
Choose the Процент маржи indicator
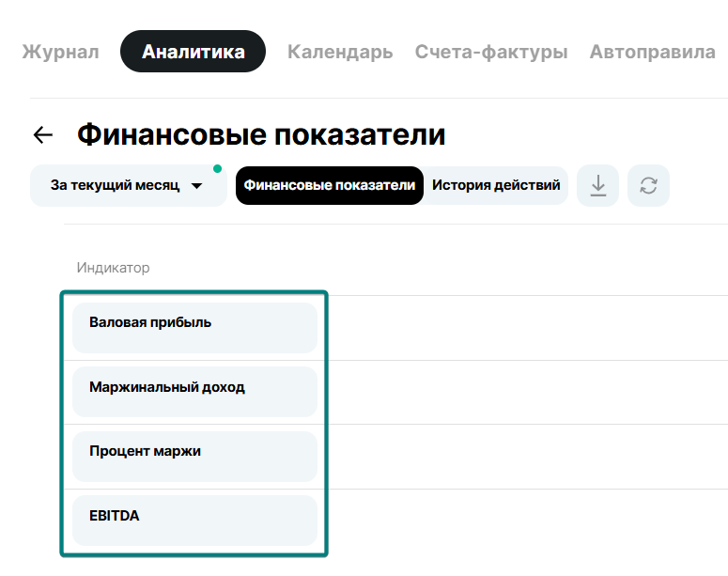tap(194, 456)
